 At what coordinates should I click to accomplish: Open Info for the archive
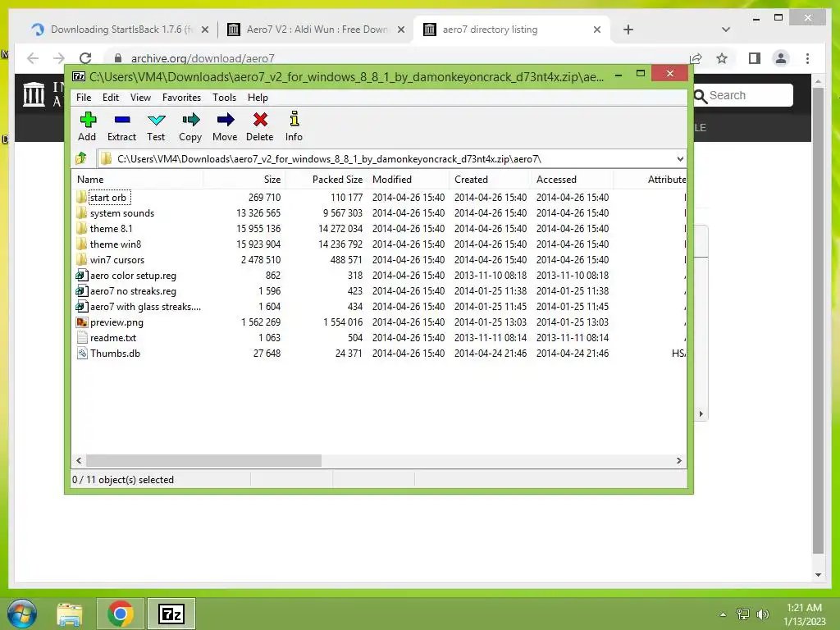coord(294,126)
